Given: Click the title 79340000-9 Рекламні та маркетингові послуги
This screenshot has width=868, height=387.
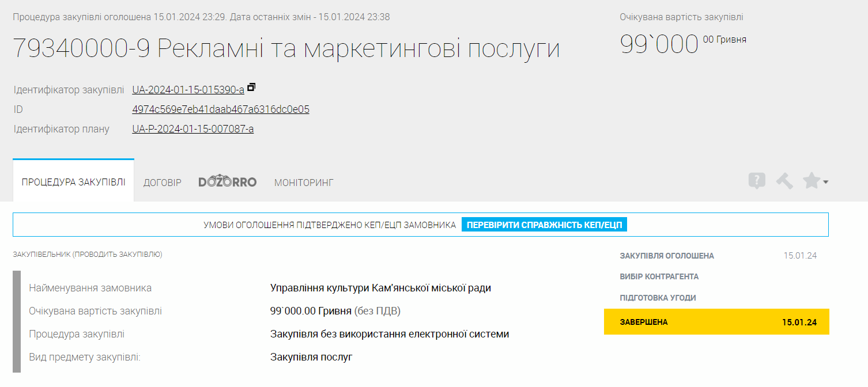Looking at the screenshot, I should (x=286, y=48).
